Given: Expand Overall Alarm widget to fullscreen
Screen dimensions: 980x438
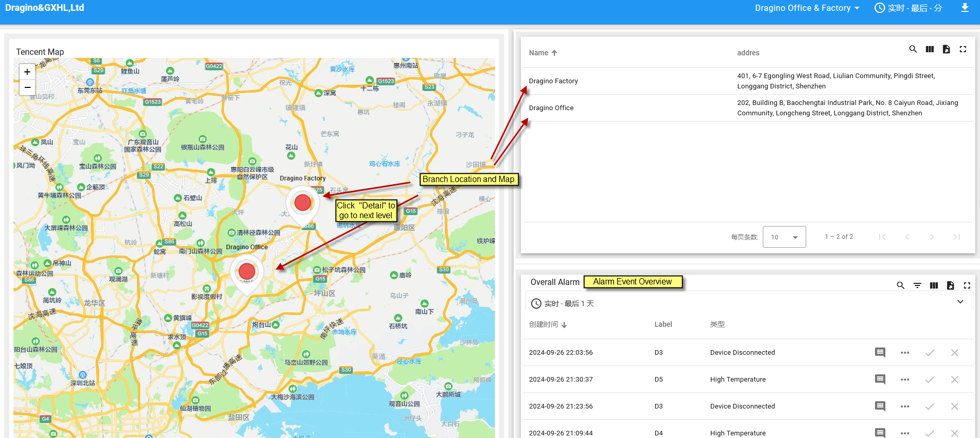Looking at the screenshot, I should point(967,285).
